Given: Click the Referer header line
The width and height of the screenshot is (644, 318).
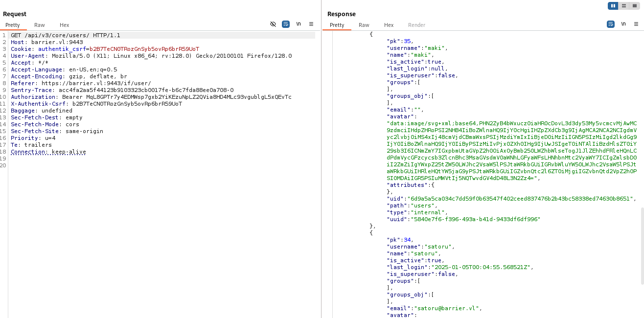Looking at the screenshot, I should 81,83.
